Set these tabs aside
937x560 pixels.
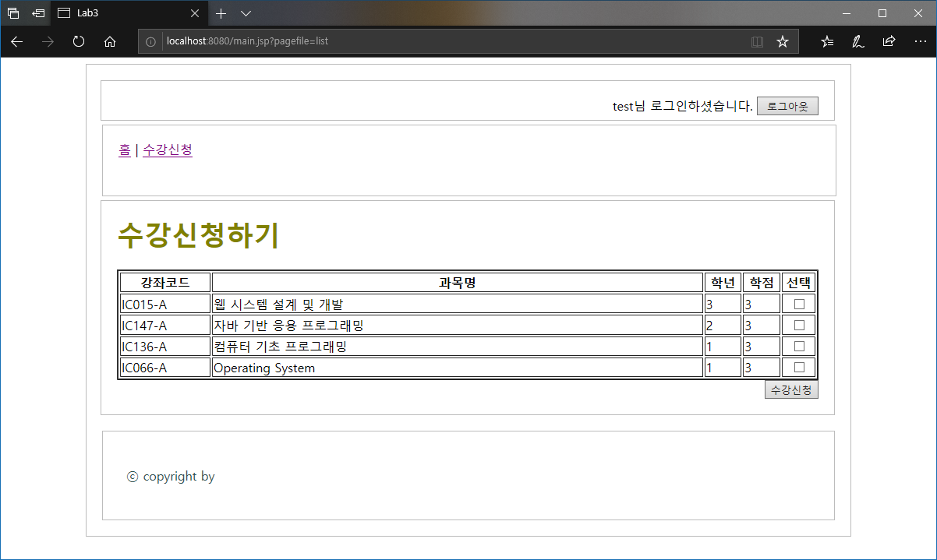pyautogui.click(x=38, y=13)
